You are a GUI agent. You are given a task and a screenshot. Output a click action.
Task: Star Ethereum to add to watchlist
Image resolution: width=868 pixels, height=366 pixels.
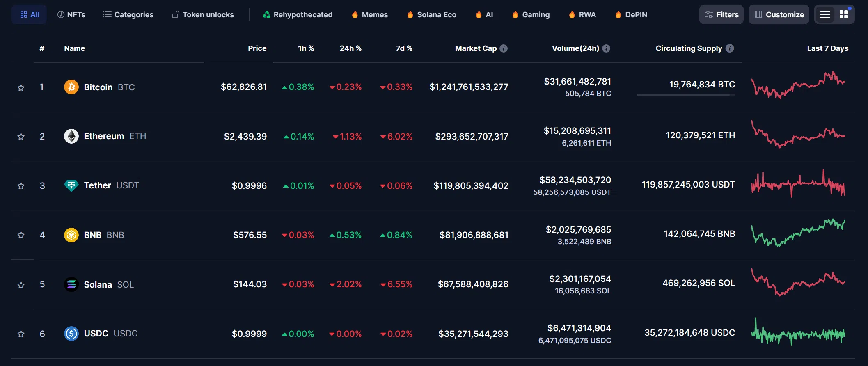(x=21, y=137)
